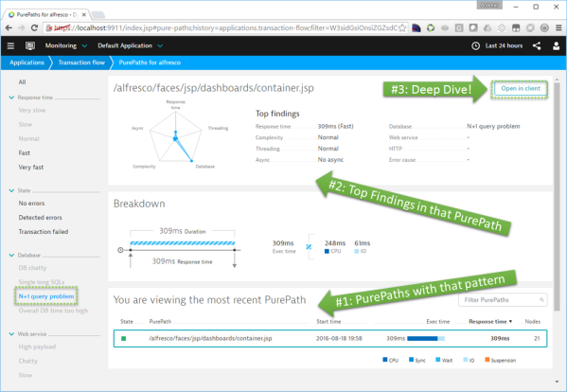Toggle the N+1 query problem filter
Viewport: 567px width, 392px height.
point(46,296)
